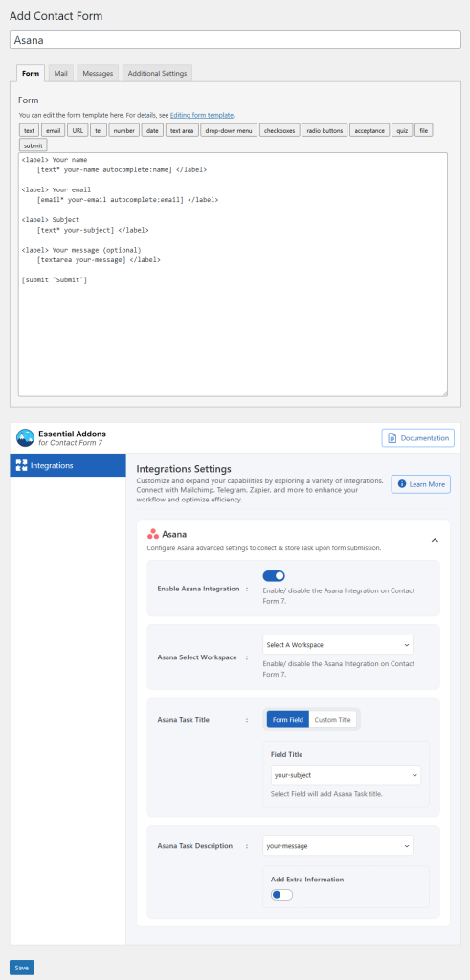
Task: Open the Field Title your-subject dropdown
Action: point(346,775)
